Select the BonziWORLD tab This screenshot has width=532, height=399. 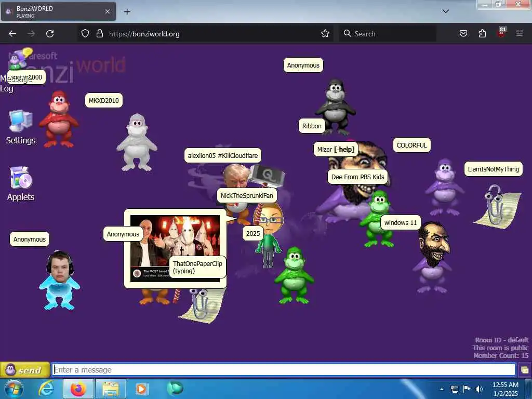point(58,11)
